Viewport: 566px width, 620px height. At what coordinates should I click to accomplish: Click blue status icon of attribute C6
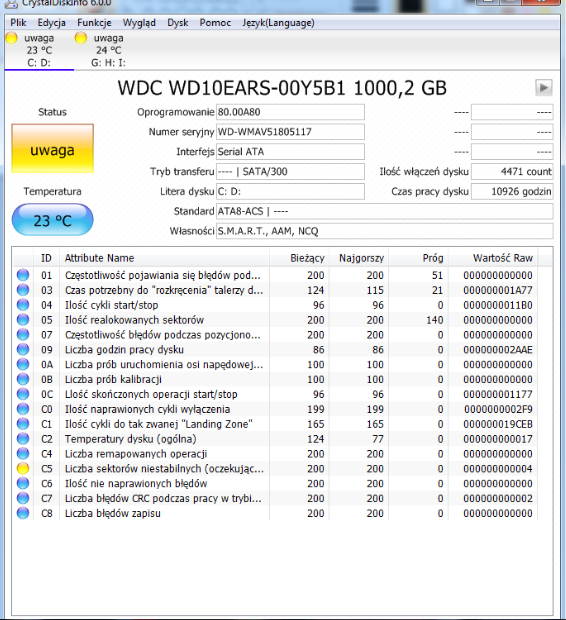tap(23, 484)
